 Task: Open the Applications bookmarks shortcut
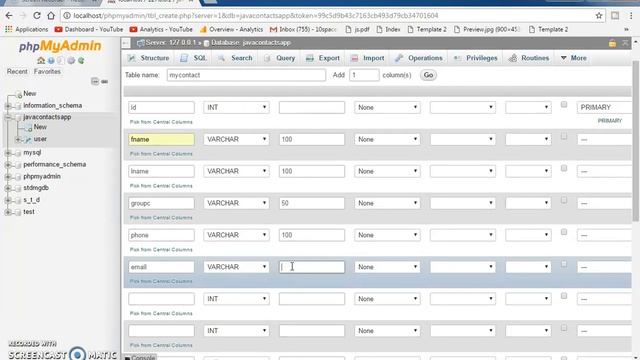coord(27,29)
